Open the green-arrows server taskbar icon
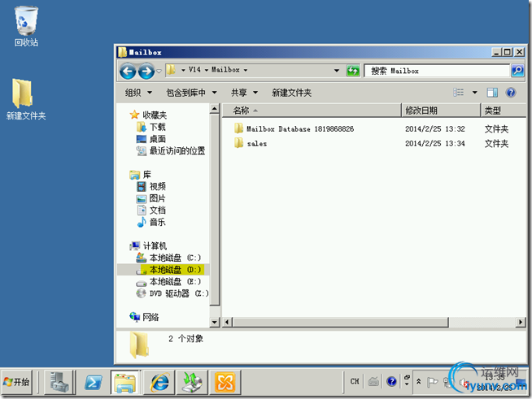The height and width of the screenshot is (399, 532). coord(192,382)
